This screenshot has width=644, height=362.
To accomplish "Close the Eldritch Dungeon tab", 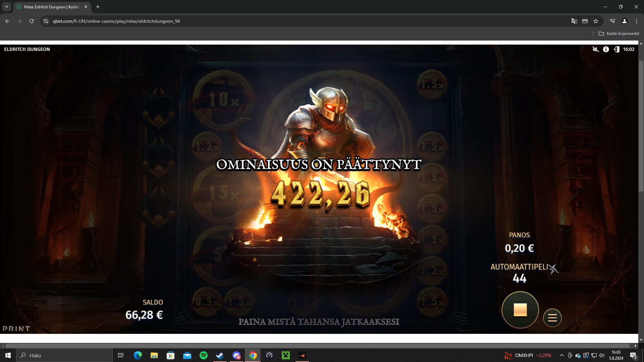I will point(86,7).
